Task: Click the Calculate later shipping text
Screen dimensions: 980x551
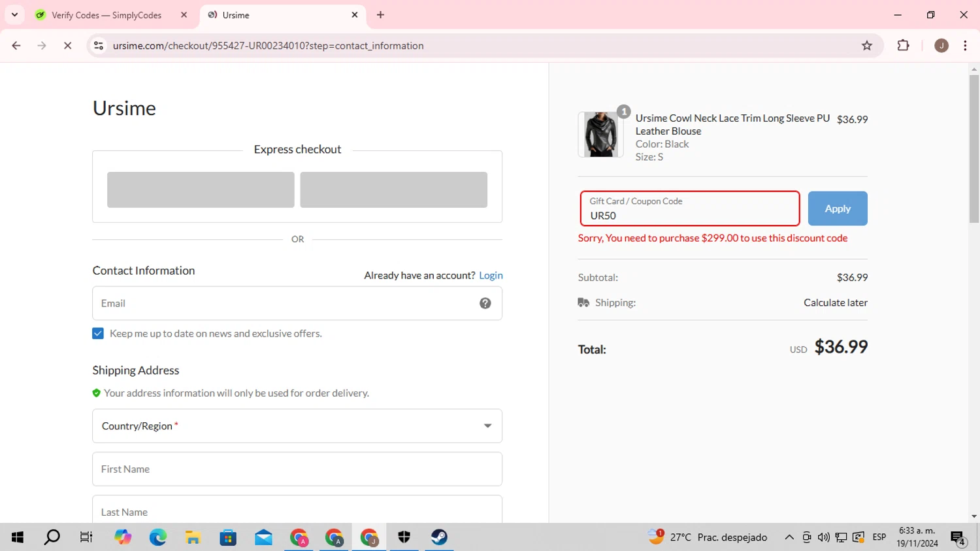Action: [x=836, y=303]
